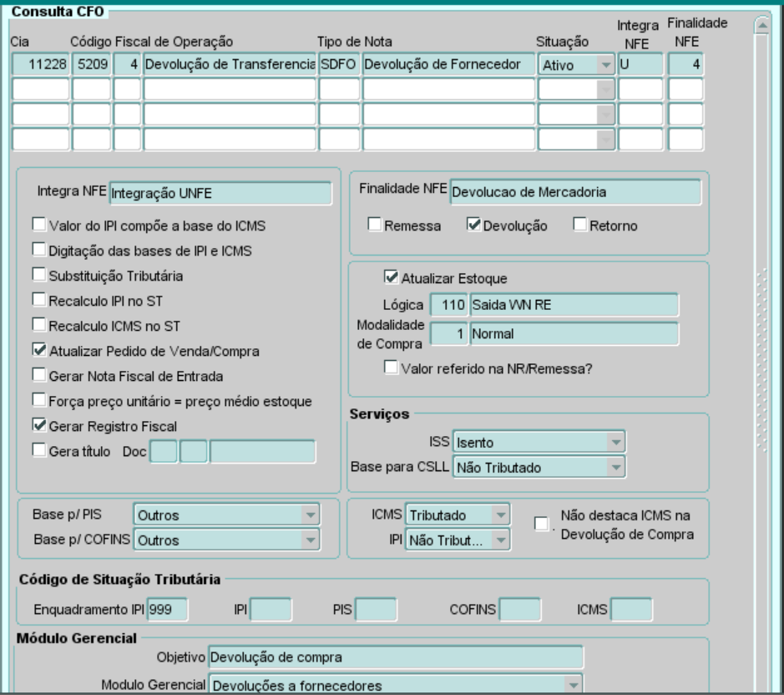Viewport: 784px width, 695px height.
Task: Expand the ICMS Tributado dropdown
Action: coord(458,515)
